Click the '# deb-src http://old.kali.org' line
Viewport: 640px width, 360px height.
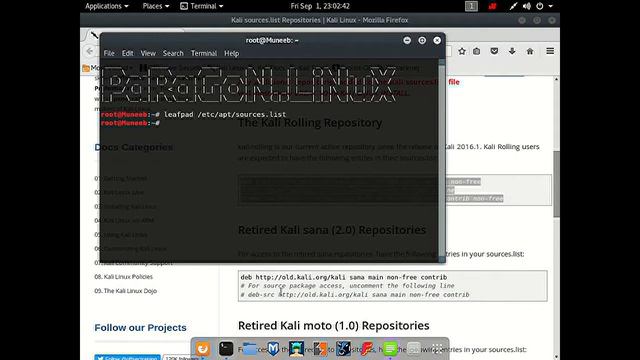pos(355,295)
